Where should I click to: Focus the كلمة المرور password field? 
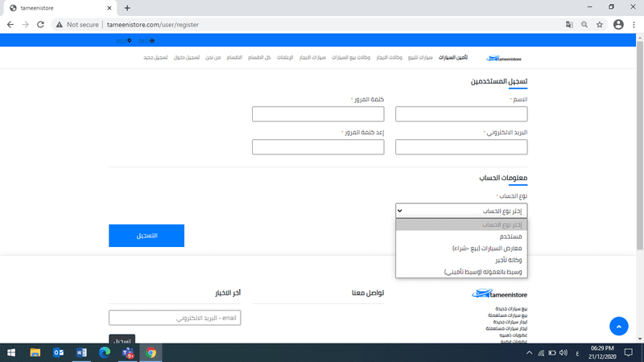coord(318,113)
